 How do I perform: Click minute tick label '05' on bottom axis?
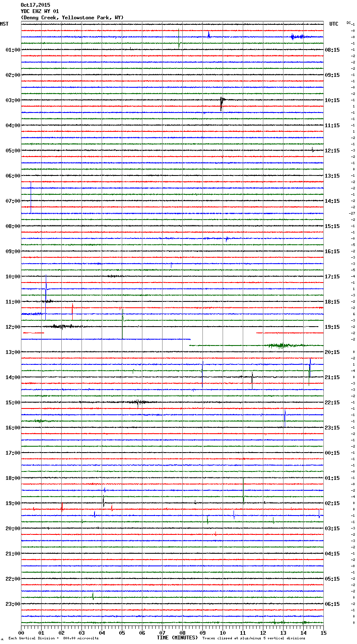[x=122, y=633]
